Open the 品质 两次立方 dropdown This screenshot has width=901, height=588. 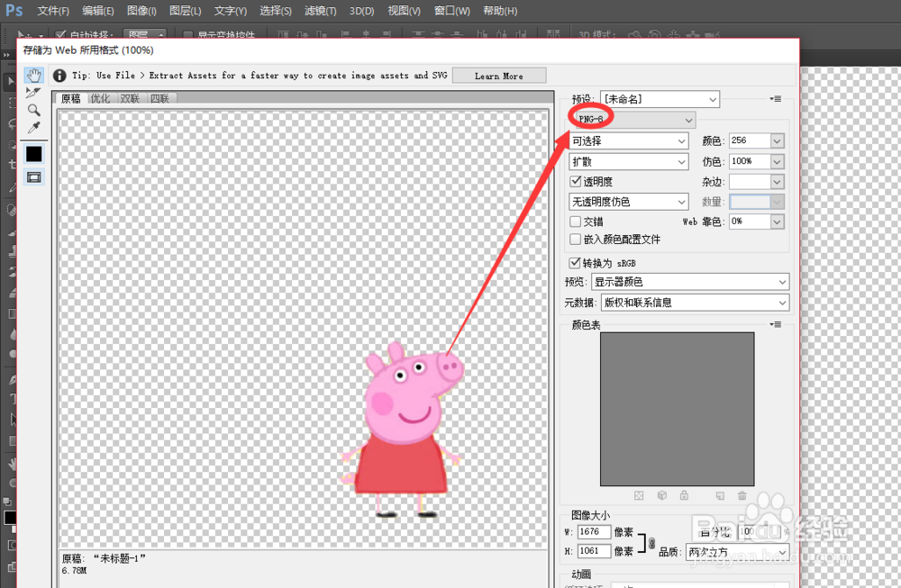(737, 552)
